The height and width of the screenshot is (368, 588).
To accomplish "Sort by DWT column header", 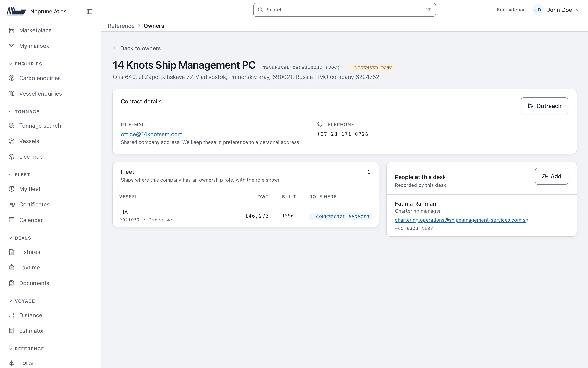I will [x=263, y=197].
